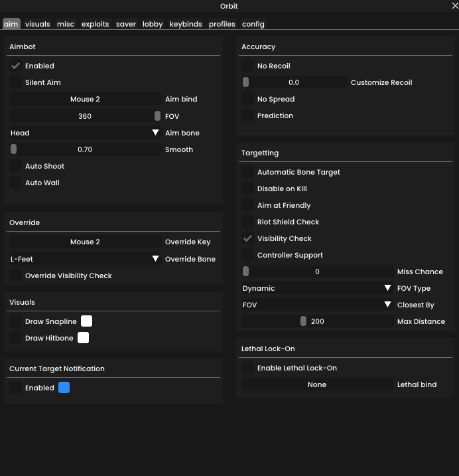The image size is (459, 476).
Task: Enable the Silent Aim checkbox
Action: click(15, 82)
